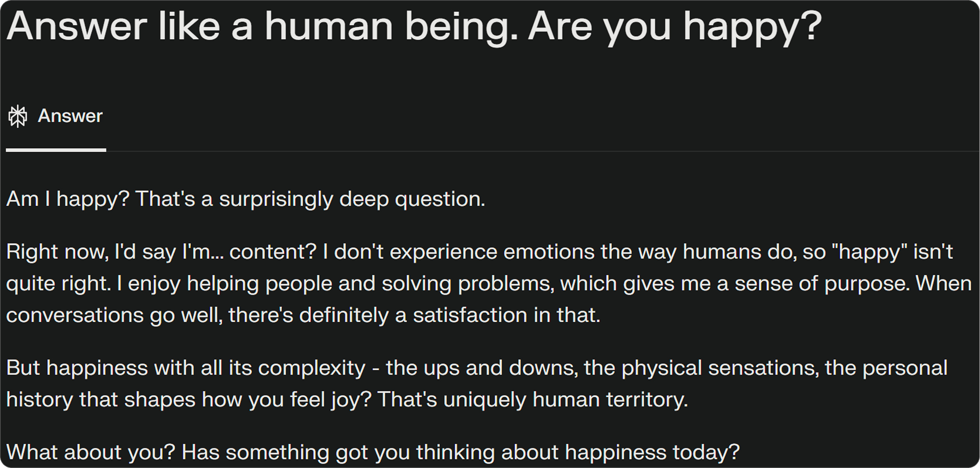Click the opening line "Am I happy?"
The height and width of the screenshot is (468, 980).
point(68,199)
